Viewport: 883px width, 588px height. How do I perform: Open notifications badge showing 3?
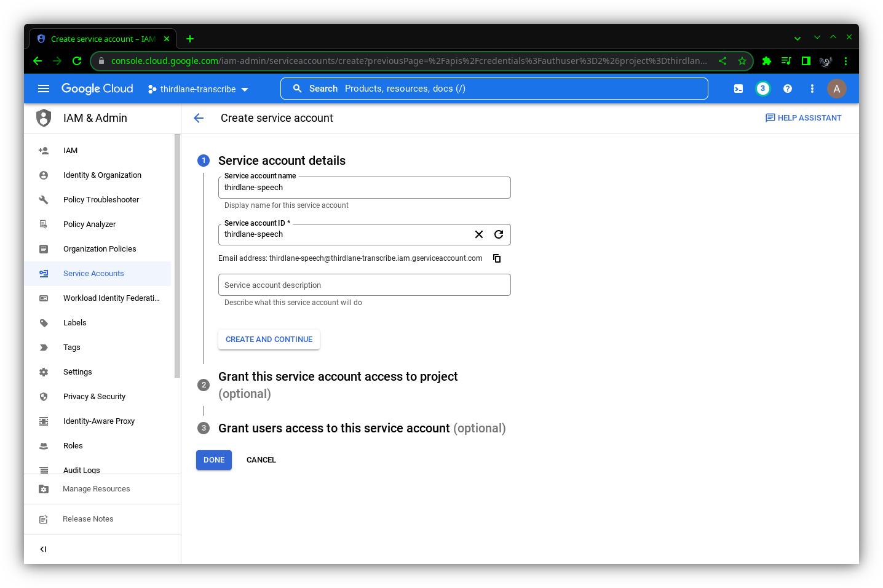point(763,89)
